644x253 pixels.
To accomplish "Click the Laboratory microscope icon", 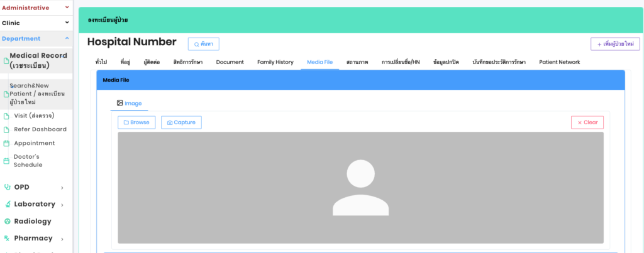I will pyautogui.click(x=7, y=204).
